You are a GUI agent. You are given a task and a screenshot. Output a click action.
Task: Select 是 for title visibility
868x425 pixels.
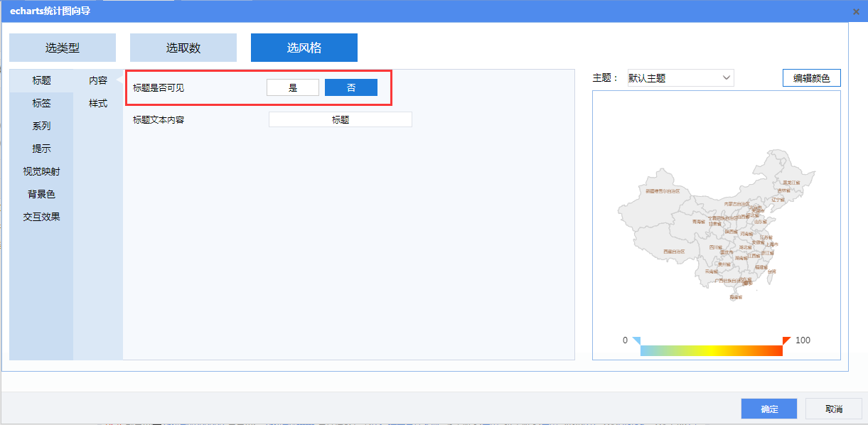(293, 87)
